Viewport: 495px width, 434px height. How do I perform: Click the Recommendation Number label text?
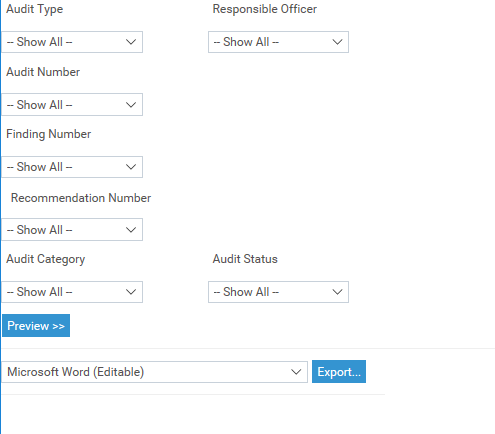(81, 198)
